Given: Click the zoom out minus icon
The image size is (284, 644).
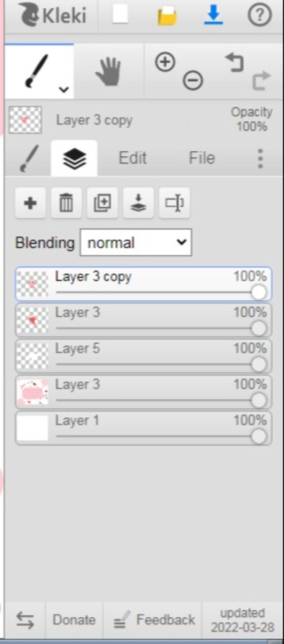Looking at the screenshot, I should tap(193, 80).
